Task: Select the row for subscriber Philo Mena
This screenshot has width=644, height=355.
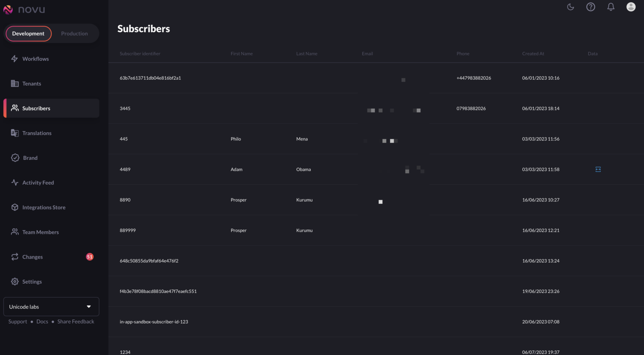Action: click(252, 139)
